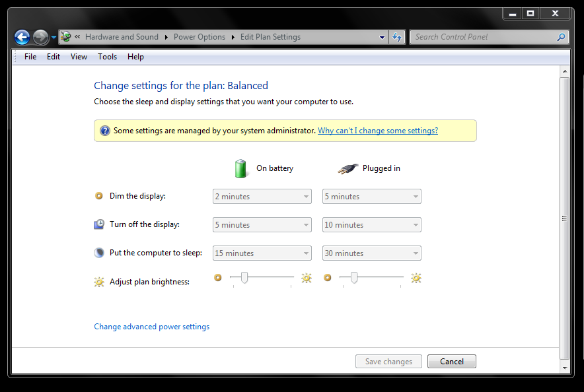Click the sleep moon icon

point(99,253)
